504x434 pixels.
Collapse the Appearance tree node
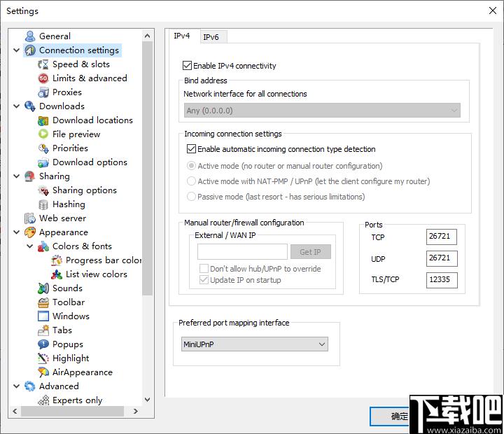pos(17,232)
